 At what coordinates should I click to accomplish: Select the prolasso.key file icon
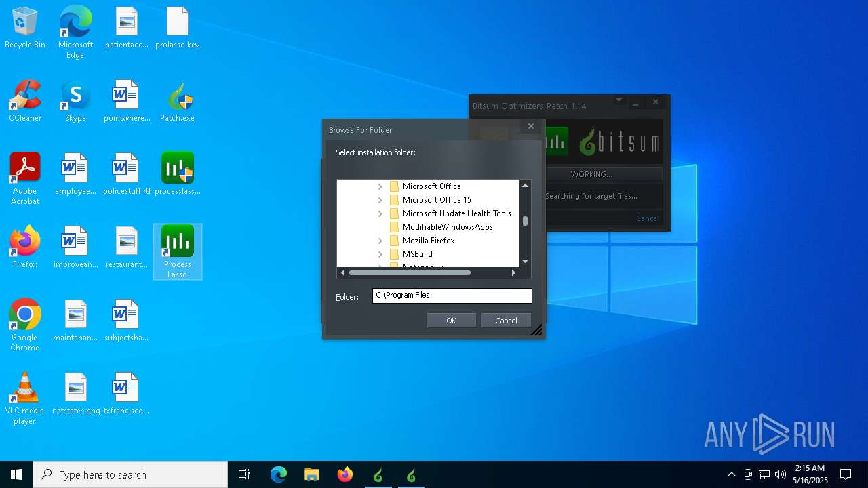[x=177, y=28]
